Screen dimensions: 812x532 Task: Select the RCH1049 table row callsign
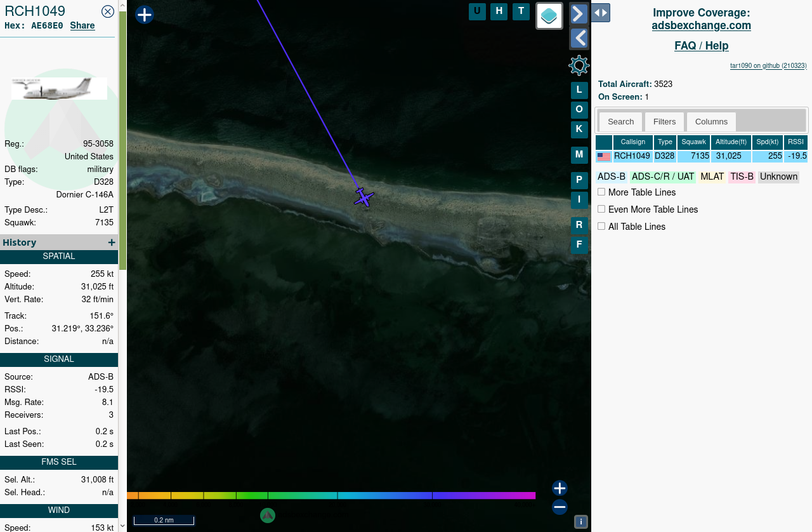coord(632,156)
